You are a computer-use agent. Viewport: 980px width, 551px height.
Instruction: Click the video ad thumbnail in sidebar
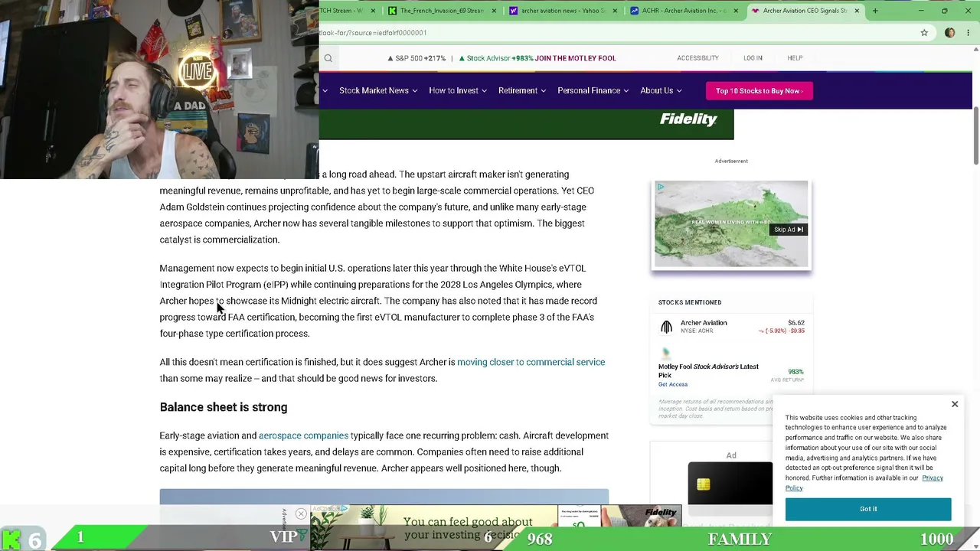coord(731,224)
